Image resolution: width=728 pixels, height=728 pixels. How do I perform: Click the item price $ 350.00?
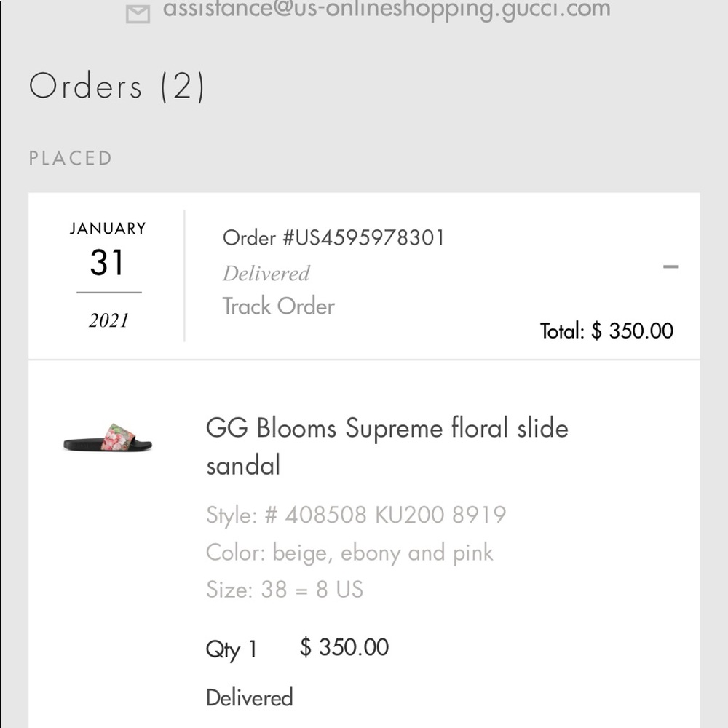[344, 647]
